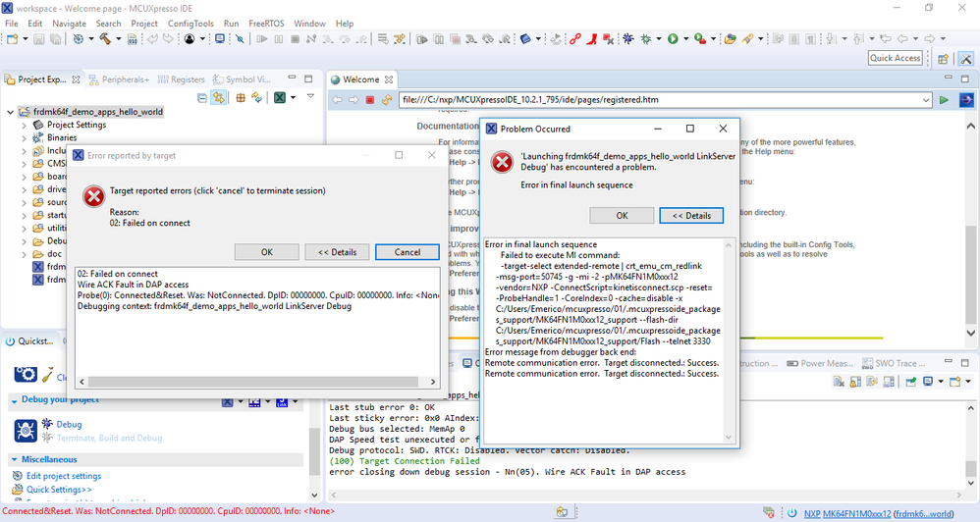Image resolution: width=980 pixels, height=522 pixels.
Task: Click OK in Error reported by target dialog
Action: coord(267,252)
